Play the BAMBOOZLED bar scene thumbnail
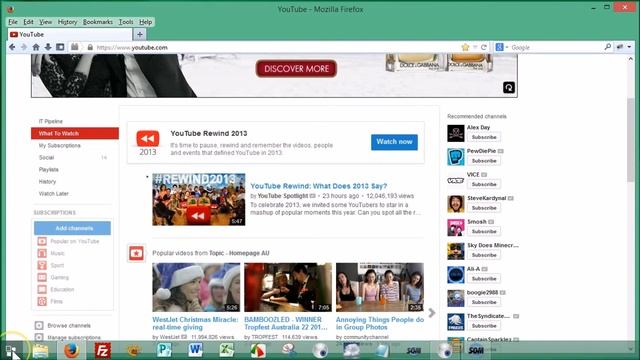Viewport: 640px width, 360px height. [288, 287]
